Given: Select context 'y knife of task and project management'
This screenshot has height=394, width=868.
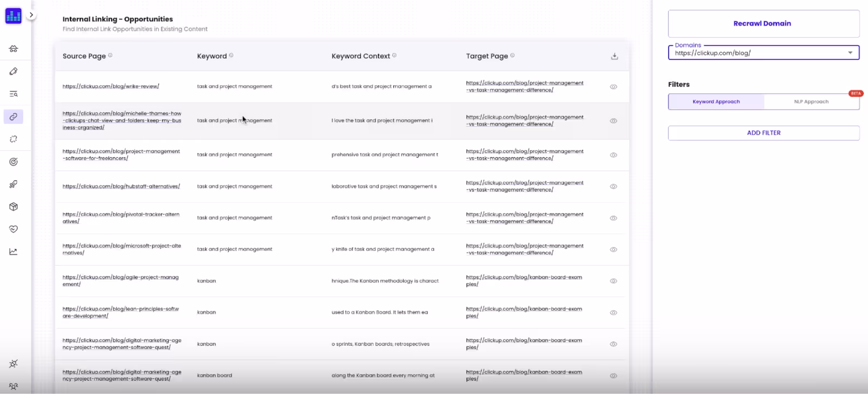Looking at the screenshot, I should click(x=383, y=249).
